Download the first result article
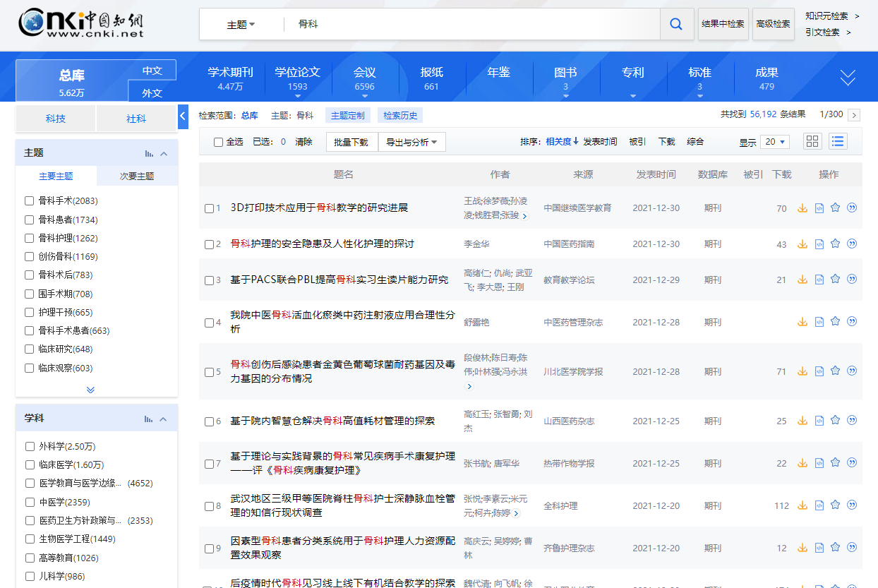878x588 pixels. point(802,208)
